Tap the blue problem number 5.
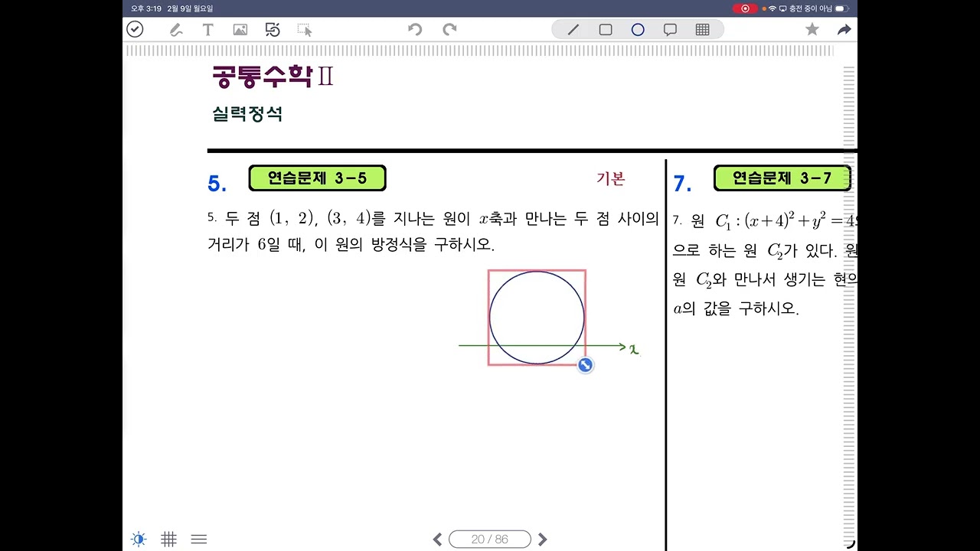The image size is (980, 551). click(217, 184)
